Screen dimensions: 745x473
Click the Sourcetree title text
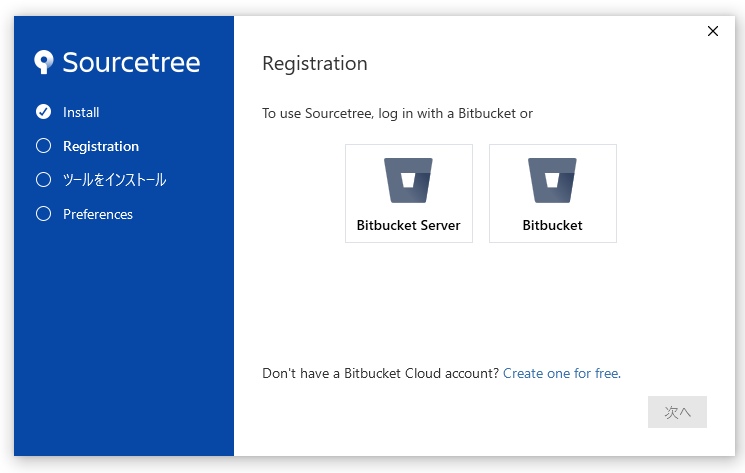point(131,62)
